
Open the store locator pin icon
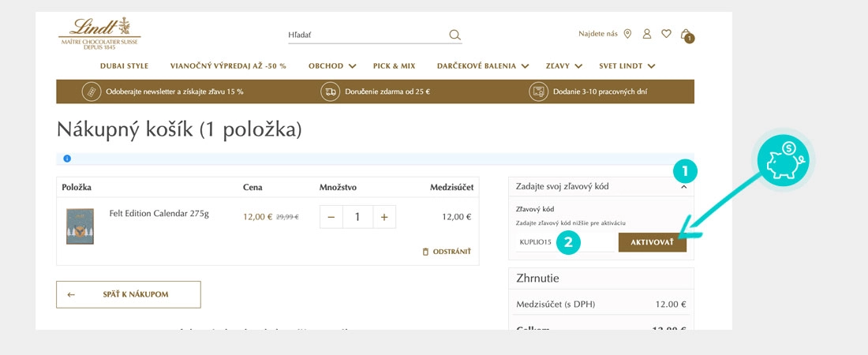[x=627, y=34]
